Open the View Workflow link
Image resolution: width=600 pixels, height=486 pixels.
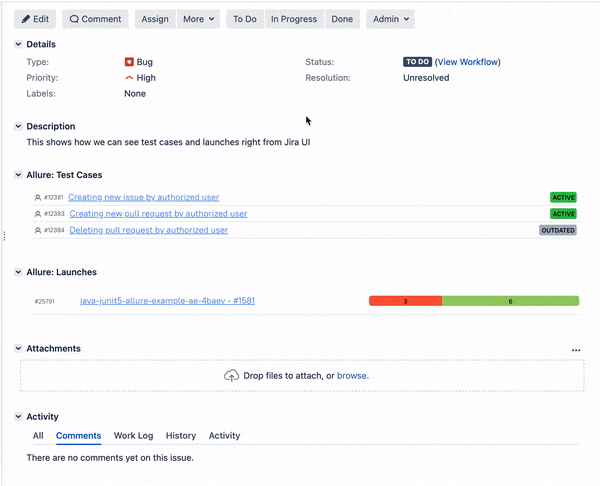pyautogui.click(x=468, y=62)
